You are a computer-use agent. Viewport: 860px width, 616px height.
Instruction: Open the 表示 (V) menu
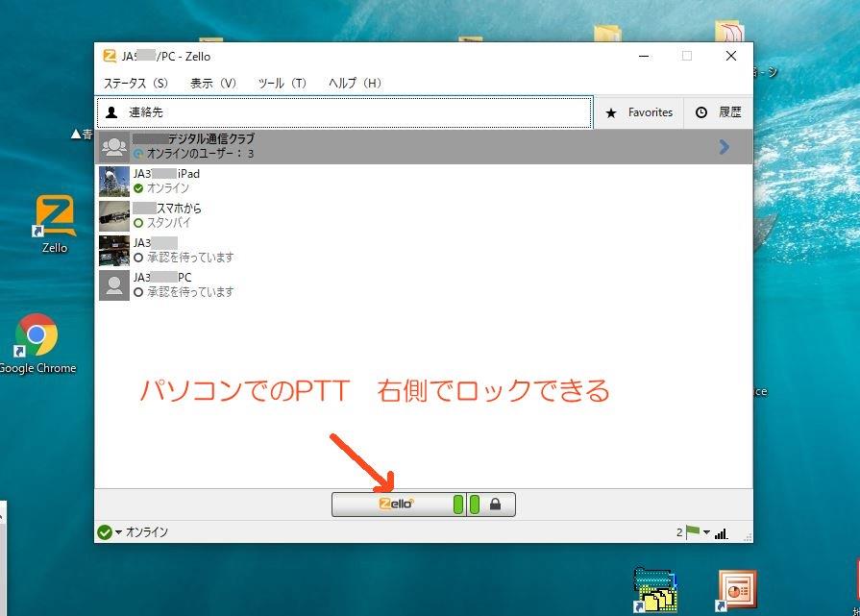(212, 84)
